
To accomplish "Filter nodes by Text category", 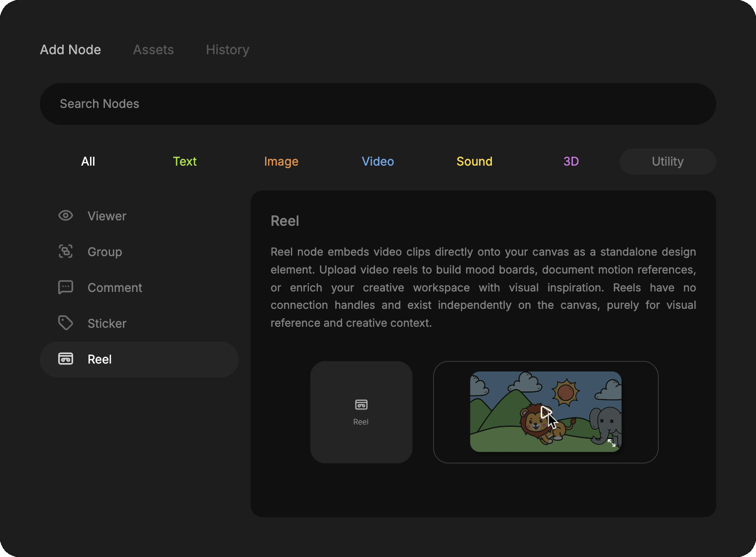I will pos(185,162).
